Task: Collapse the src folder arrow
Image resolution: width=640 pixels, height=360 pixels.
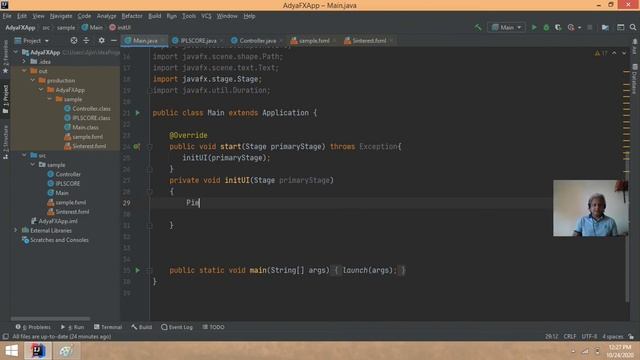Action: pos(24,155)
